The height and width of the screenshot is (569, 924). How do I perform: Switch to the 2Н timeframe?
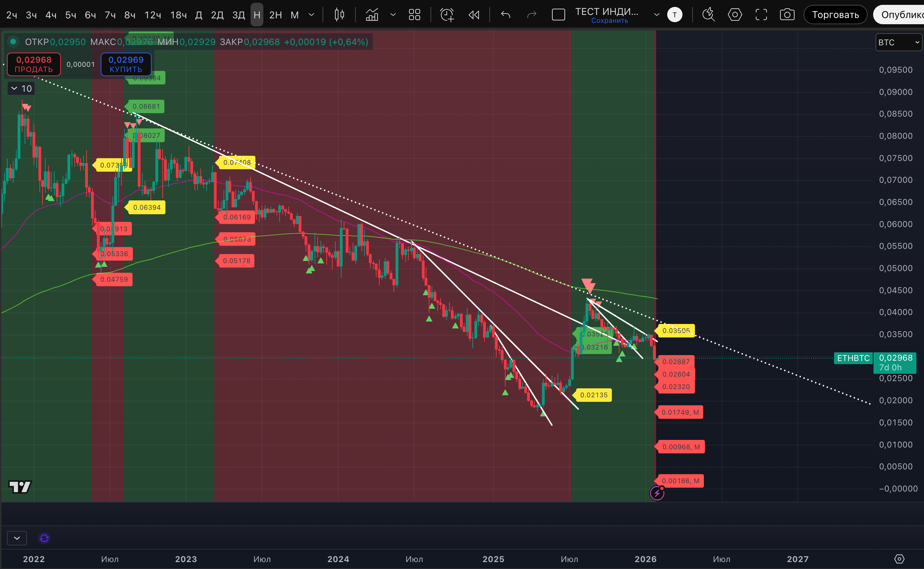[x=275, y=15]
